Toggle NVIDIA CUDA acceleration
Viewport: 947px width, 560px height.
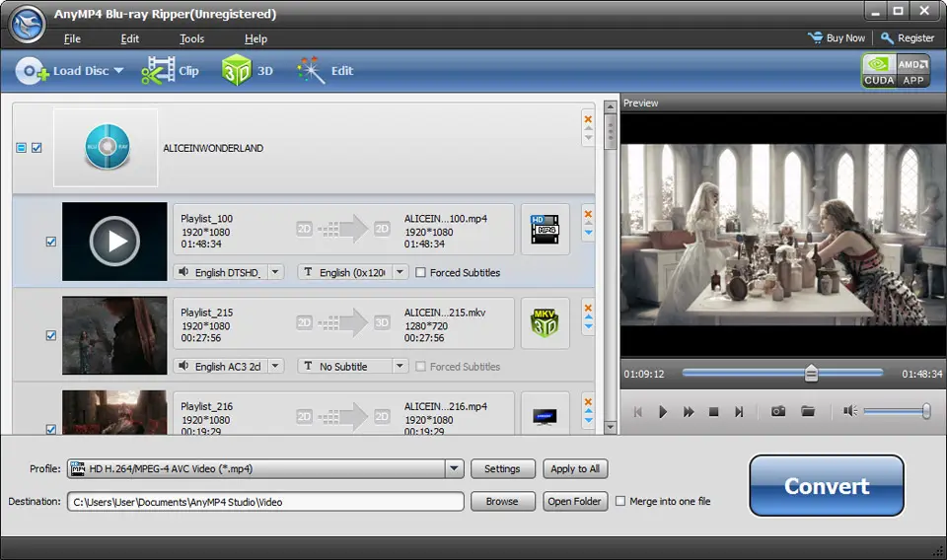pos(878,71)
